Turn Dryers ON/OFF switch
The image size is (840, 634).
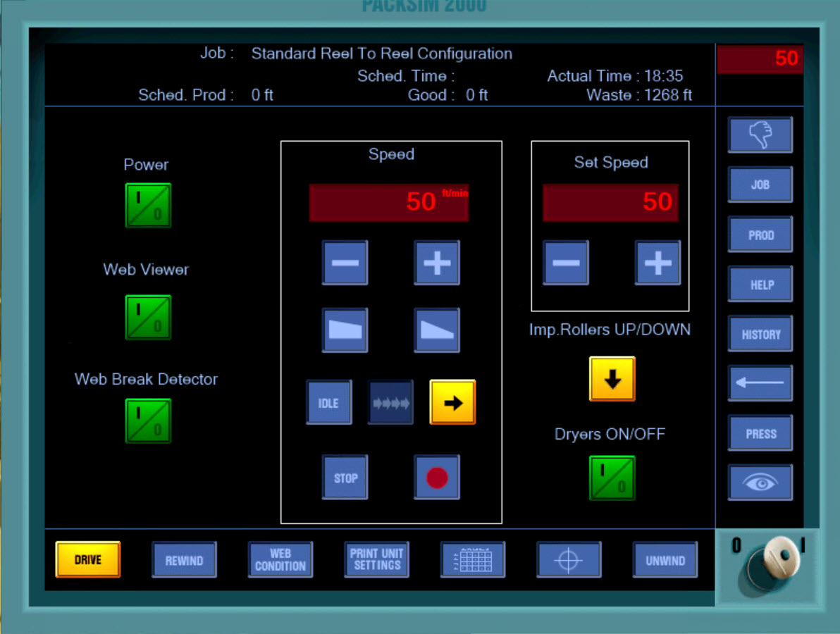pos(612,478)
